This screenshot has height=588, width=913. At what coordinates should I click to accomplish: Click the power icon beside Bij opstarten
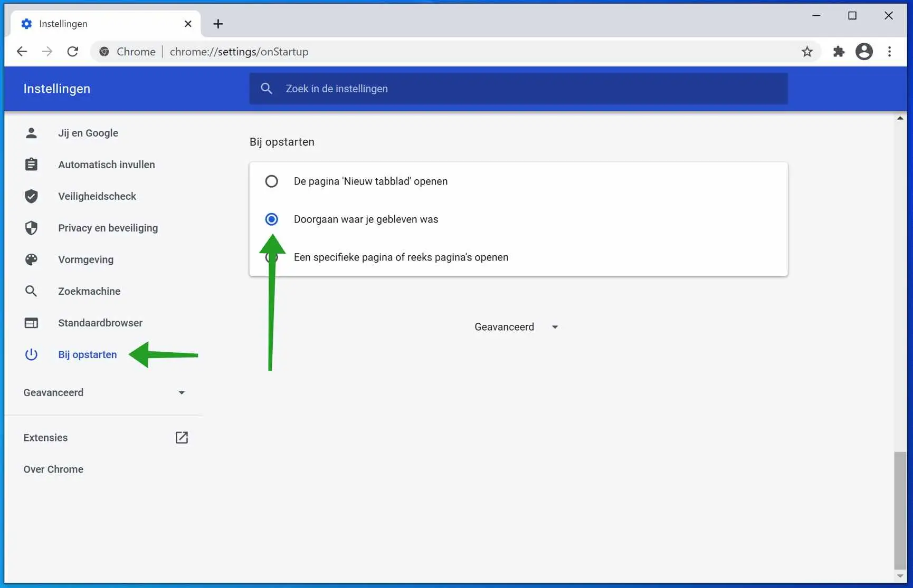tap(31, 354)
